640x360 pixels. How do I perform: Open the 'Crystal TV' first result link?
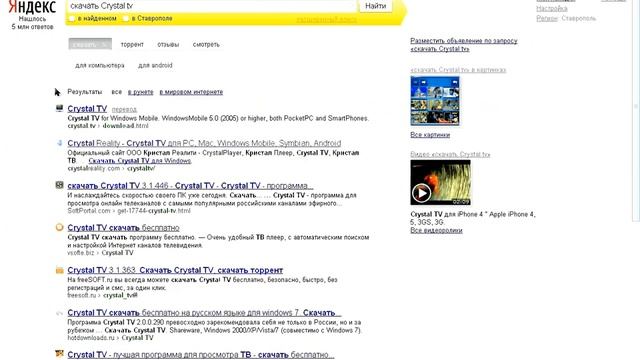pyautogui.click(x=87, y=109)
